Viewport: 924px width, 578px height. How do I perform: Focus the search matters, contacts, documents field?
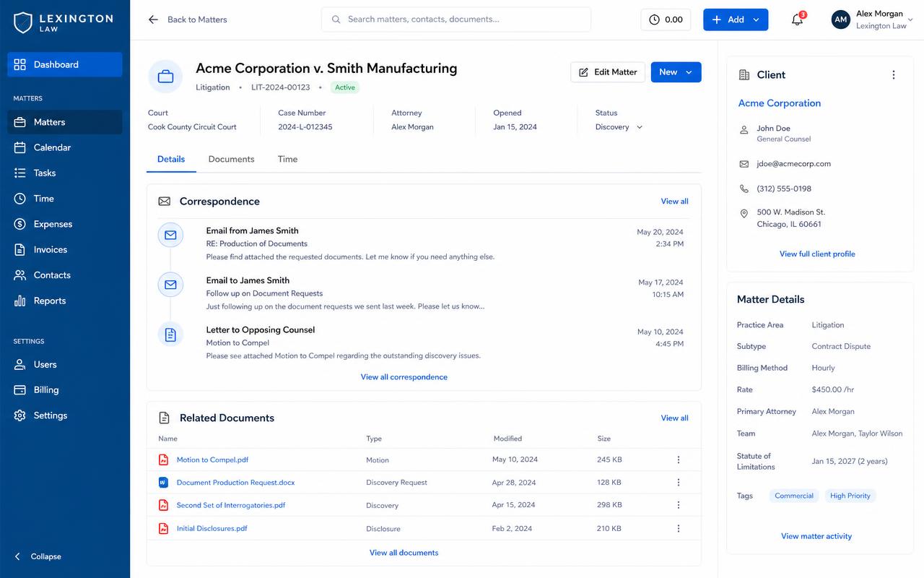coord(456,20)
